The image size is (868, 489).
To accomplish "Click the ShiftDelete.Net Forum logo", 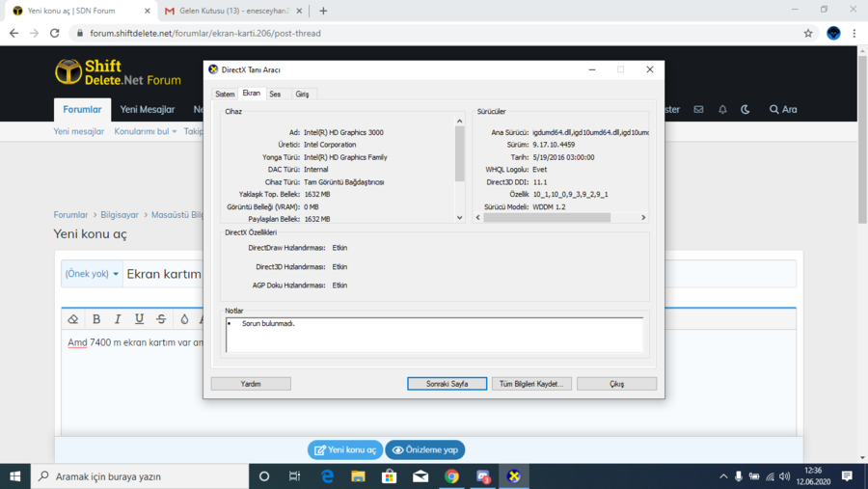I will [x=118, y=72].
